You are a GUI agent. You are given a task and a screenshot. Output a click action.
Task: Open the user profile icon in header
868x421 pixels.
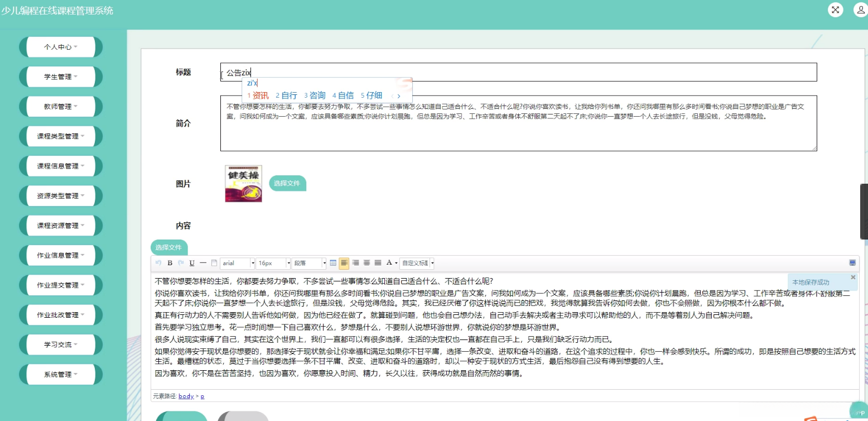pos(861,9)
